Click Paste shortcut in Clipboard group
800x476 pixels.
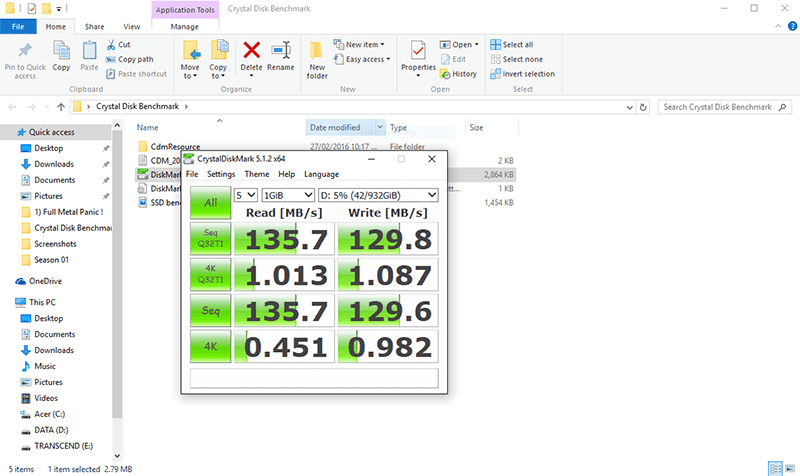coord(137,74)
